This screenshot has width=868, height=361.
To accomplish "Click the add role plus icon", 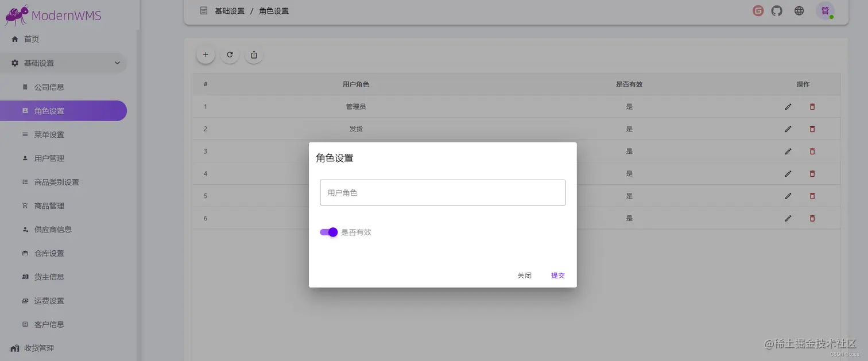I will pos(206,55).
